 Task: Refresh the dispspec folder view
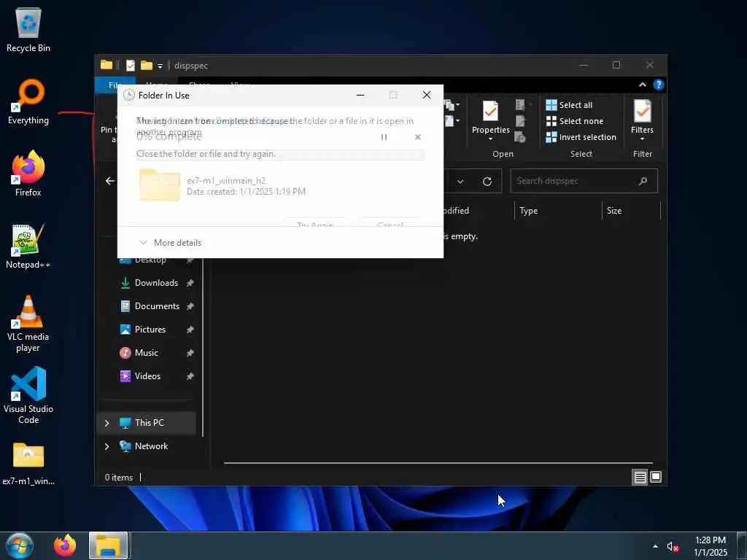point(487,182)
